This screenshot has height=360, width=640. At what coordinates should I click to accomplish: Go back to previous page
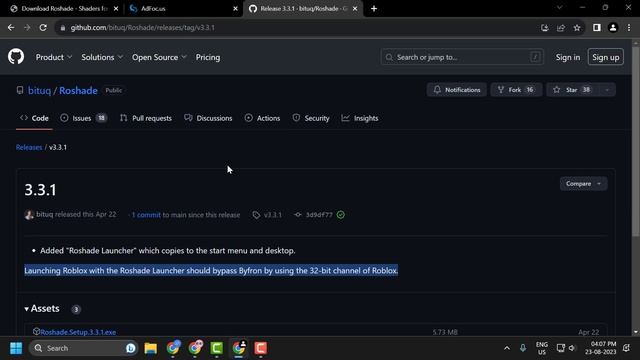coord(11,28)
